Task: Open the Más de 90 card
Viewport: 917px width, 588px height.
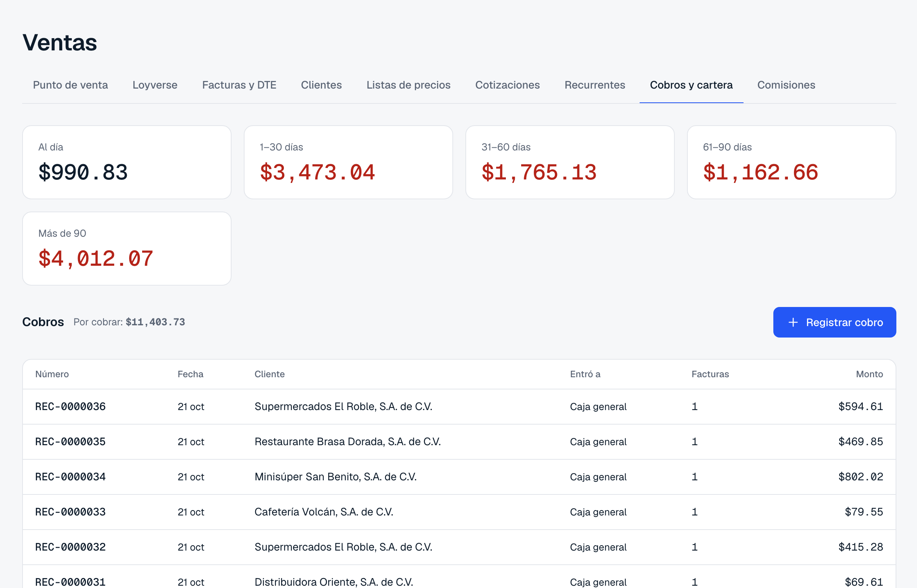Action: (x=127, y=249)
